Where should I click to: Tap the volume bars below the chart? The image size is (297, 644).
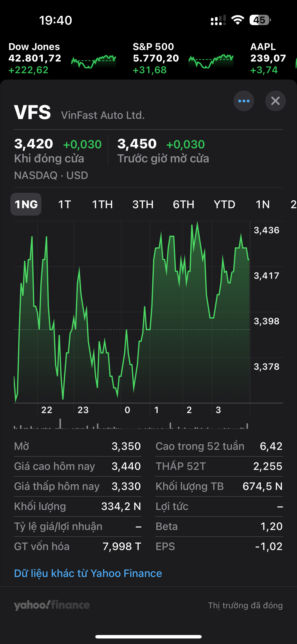(x=131, y=424)
